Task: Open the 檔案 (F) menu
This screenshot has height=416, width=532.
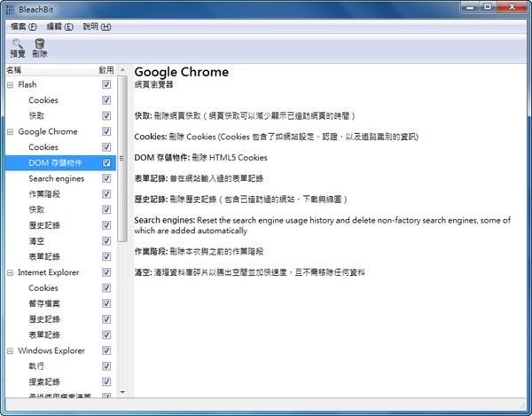Action: (23, 27)
